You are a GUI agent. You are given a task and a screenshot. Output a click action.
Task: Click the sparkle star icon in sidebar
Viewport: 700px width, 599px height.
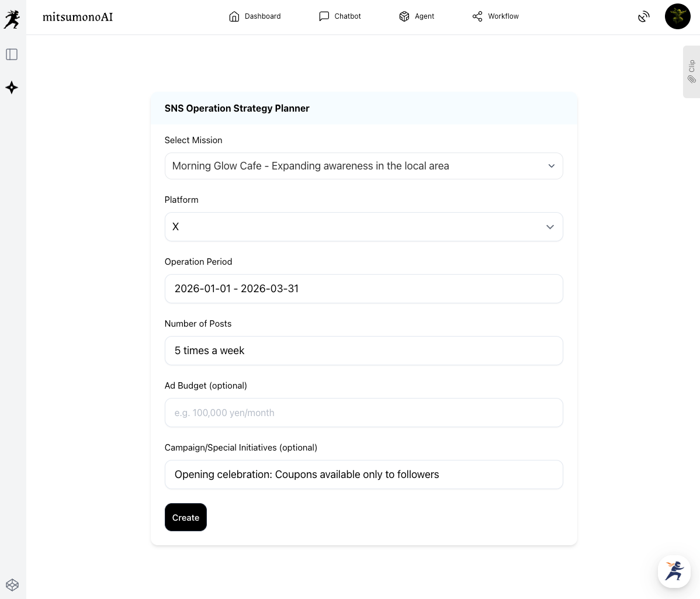[12, 88]
